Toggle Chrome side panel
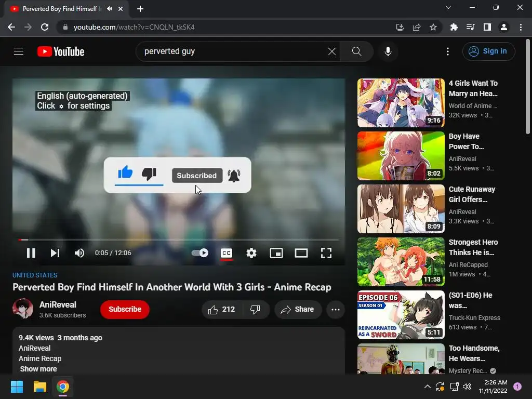532x399 pixels. point(487,27)
